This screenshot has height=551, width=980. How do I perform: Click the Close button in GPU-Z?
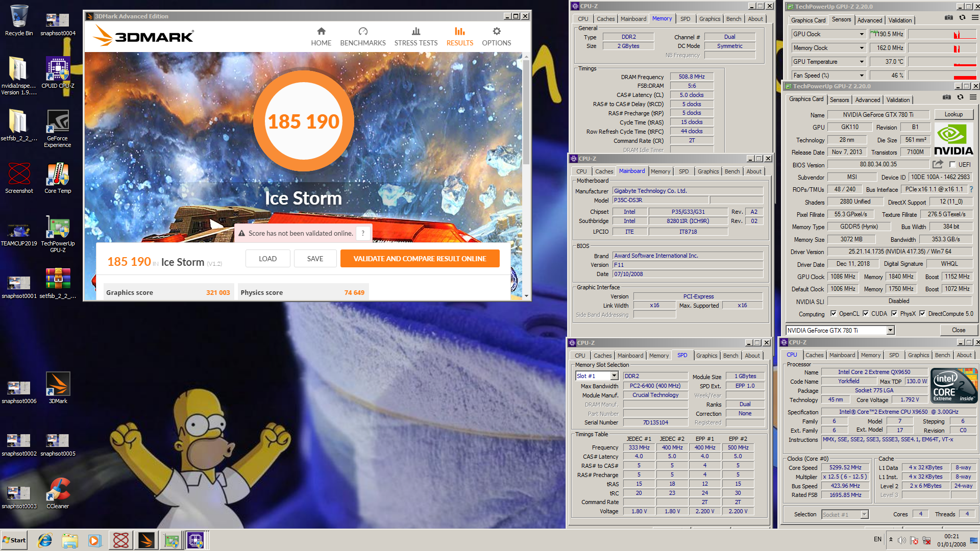(958, 330)
